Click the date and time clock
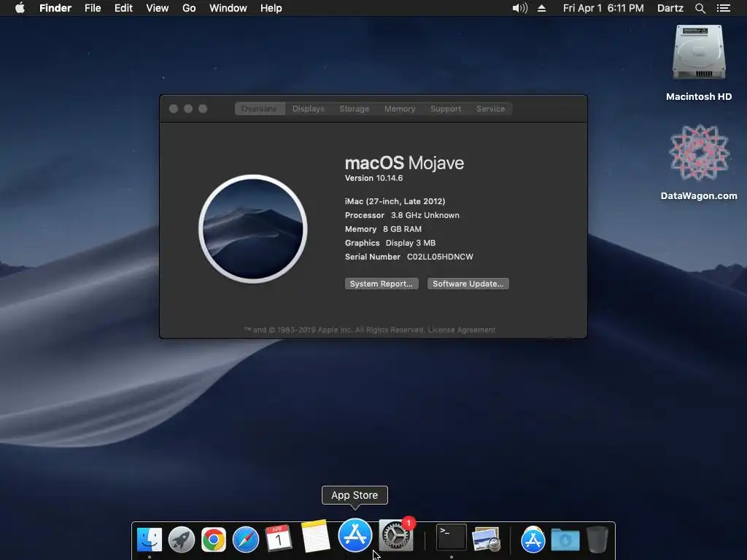747x560 pixels. (x=603, y=8)
